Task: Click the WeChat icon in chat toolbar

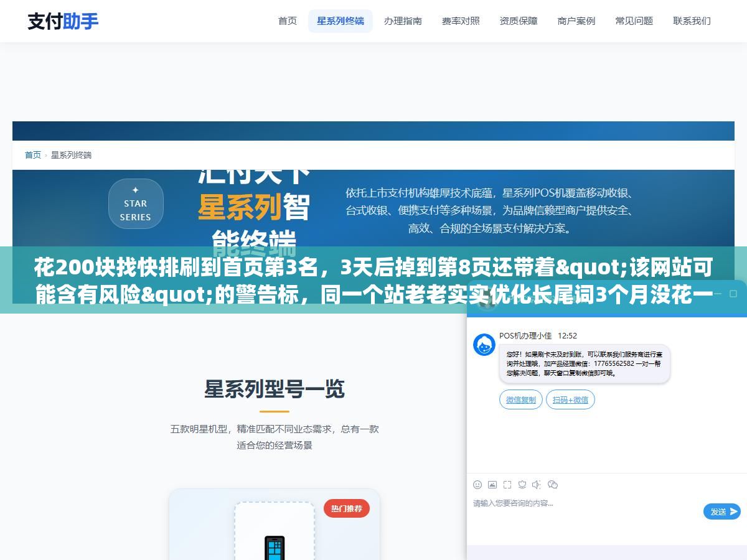Action: click(x=553, y=485)
